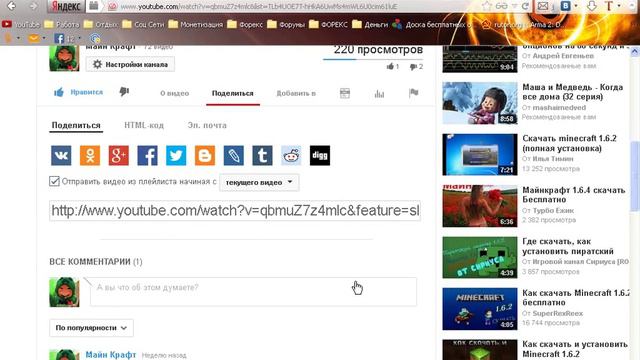Image resolution: width=640 pixels, height=360 pixels.
Task: Select the Эл. почта sub-tab
Action: pos(207,125)
